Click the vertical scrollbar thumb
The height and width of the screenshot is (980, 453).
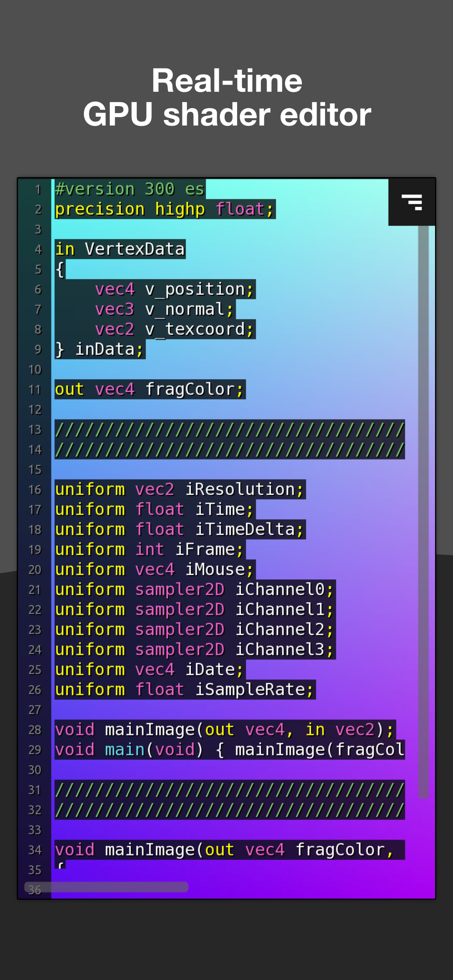423,510
